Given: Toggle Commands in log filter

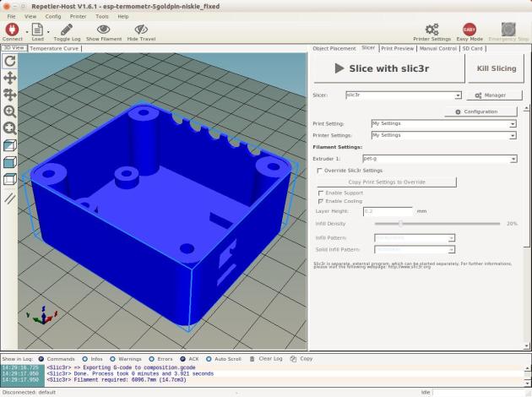Looking at the screenshot, I should point(41,359).
